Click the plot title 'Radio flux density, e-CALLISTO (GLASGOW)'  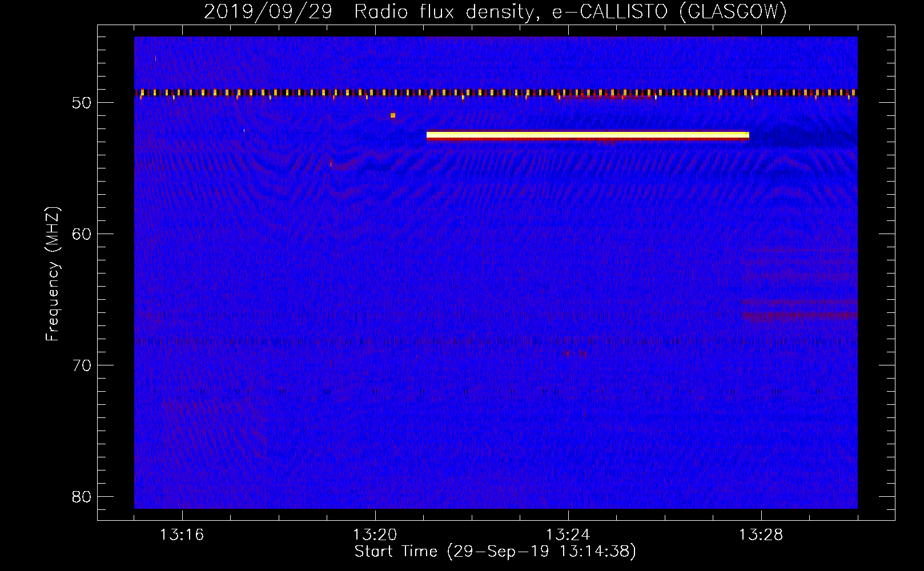click(x=571, y=12)
